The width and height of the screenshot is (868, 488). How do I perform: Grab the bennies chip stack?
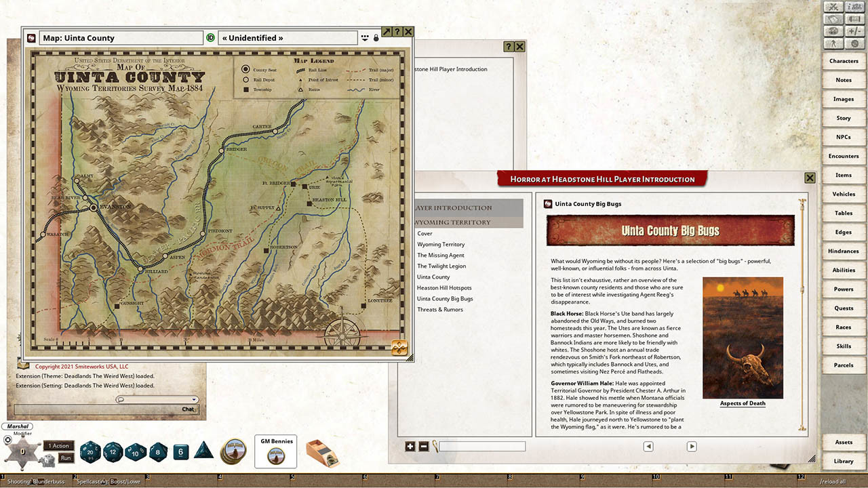coord(233,451)
